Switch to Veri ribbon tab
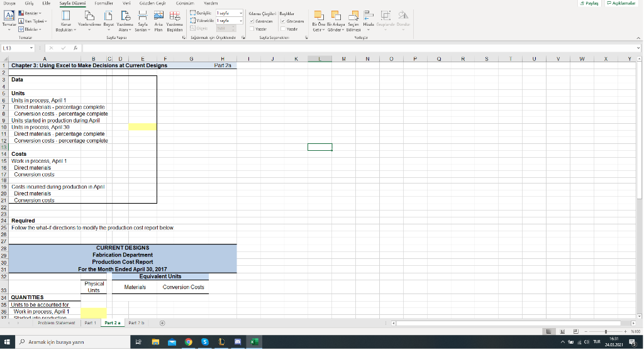644x362 pixels. (x=126, y=3)
